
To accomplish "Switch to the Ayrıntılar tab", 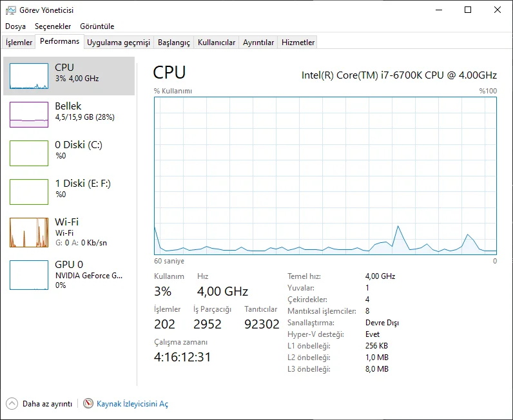I will (258, 43).
